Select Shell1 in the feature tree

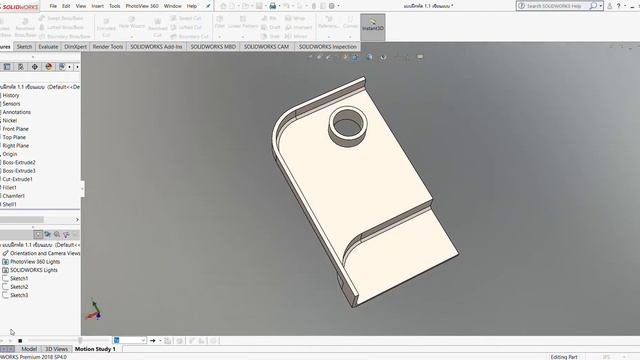tap(9, 204)
